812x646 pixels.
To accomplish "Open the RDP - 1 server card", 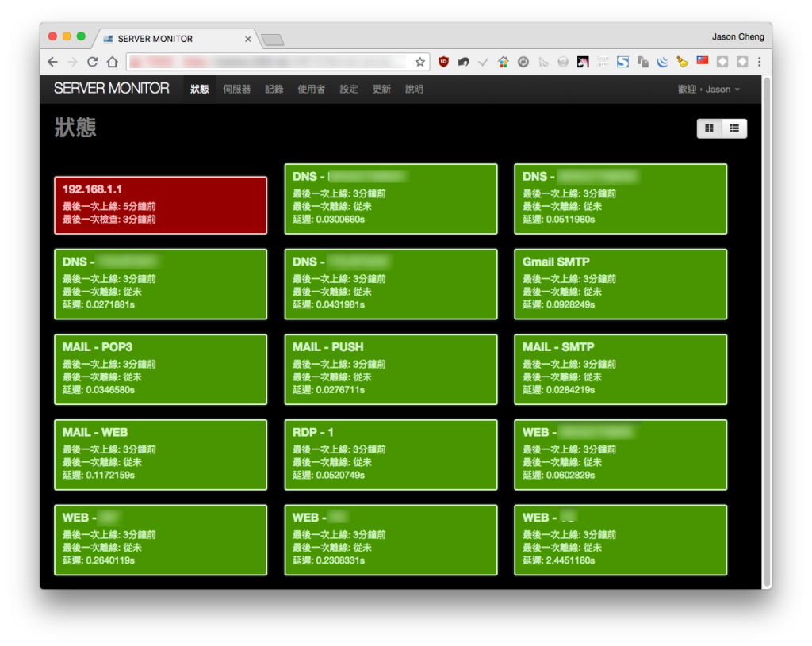I will coord(391,454).
